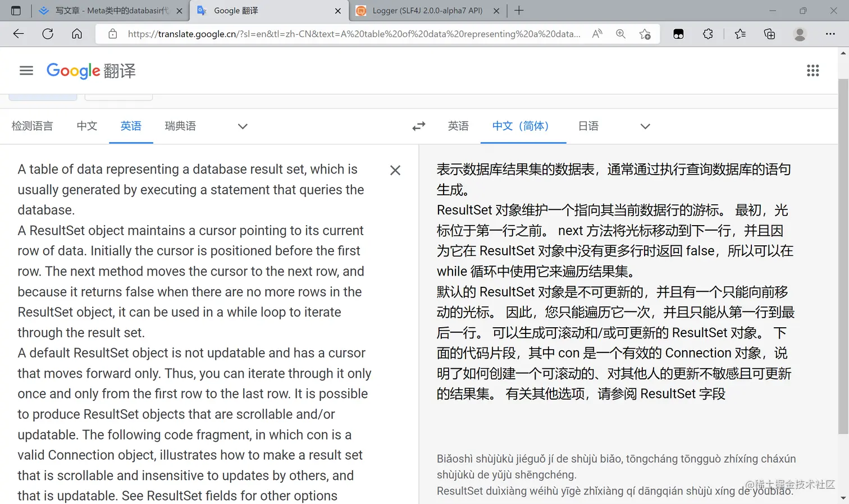Go back to the previous page

click(x=19, y=34)
